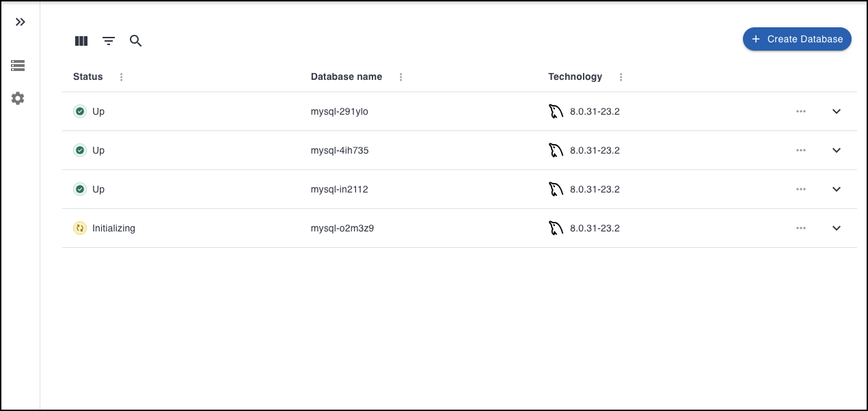Expand the mysql-in2112 row details
This screenshot has width=868, height=411.
(837, 189)
